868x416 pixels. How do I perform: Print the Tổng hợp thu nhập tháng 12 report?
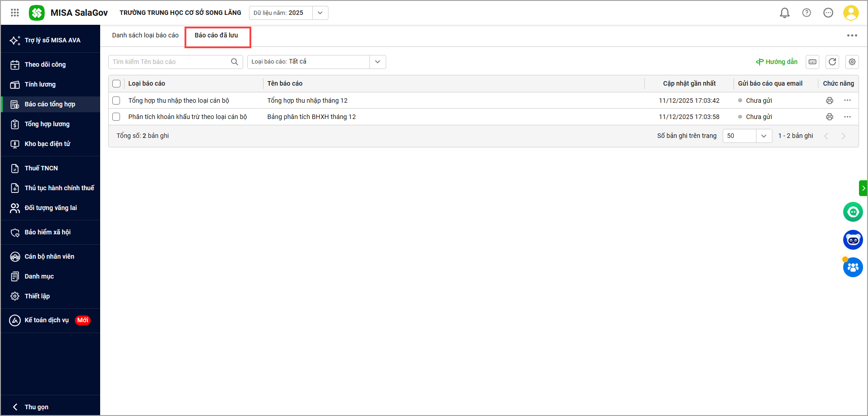[829, 101]
